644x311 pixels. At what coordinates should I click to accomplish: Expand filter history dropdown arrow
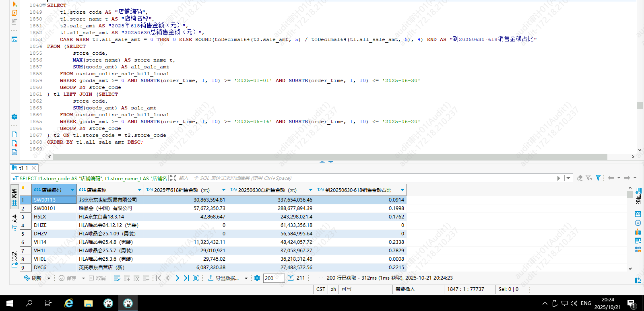[568, 178]
